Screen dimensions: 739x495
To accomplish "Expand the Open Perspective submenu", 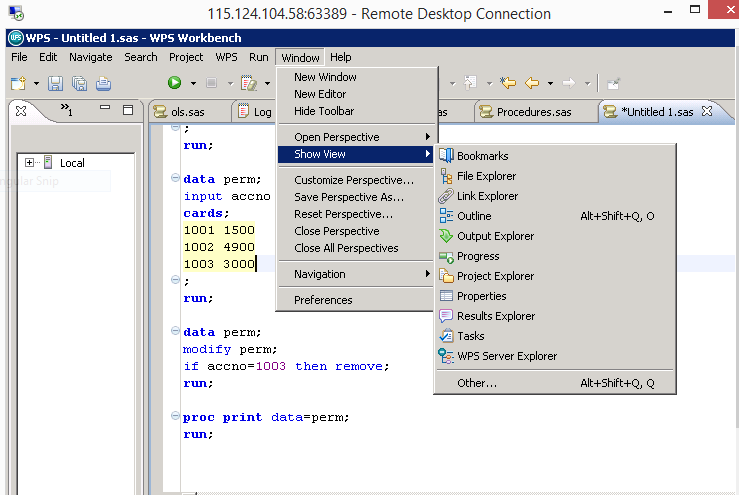I will click(336, 137).
